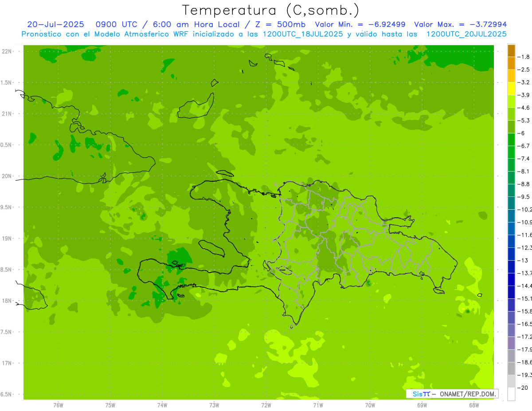Click the "71W" longitude label
The image size is (532, 411).
[318, 406]
